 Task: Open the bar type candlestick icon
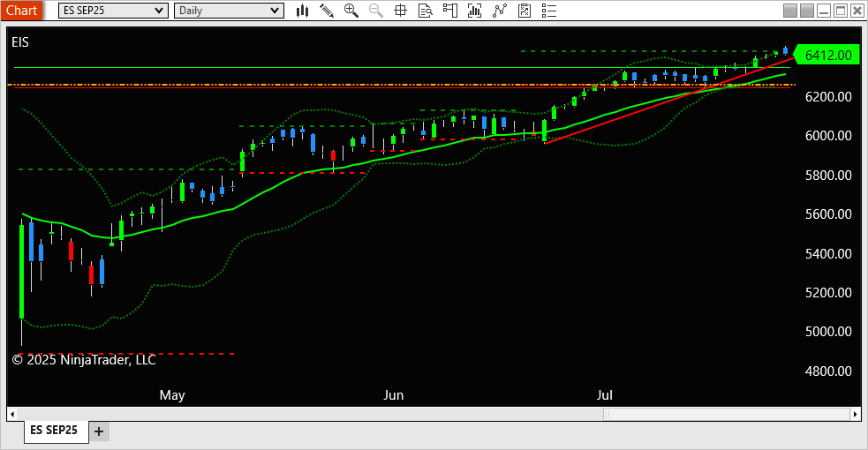pyautogui.click(x=302, y=11)
